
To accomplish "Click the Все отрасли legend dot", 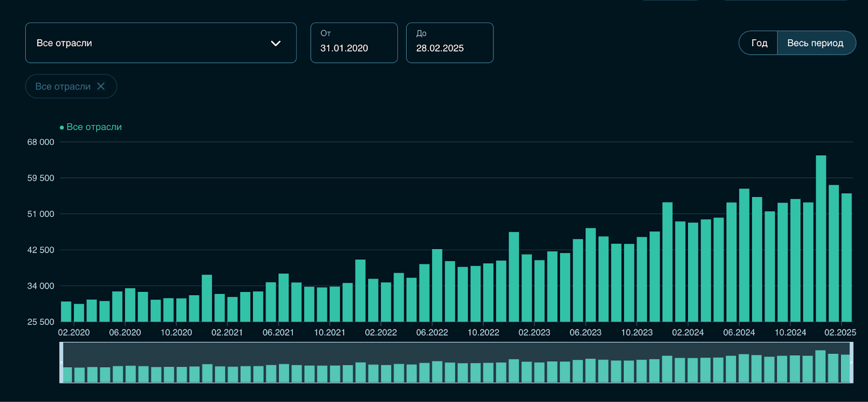I will pos(62,127).
